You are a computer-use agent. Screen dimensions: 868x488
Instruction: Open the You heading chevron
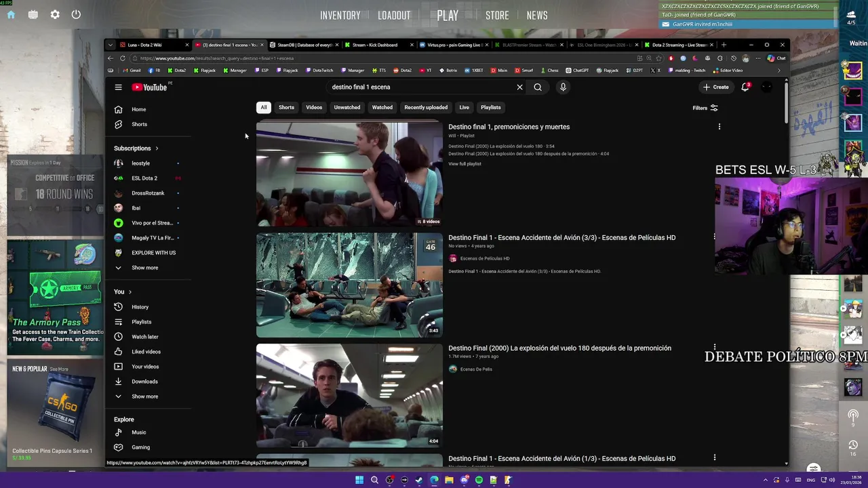(130, 292)
